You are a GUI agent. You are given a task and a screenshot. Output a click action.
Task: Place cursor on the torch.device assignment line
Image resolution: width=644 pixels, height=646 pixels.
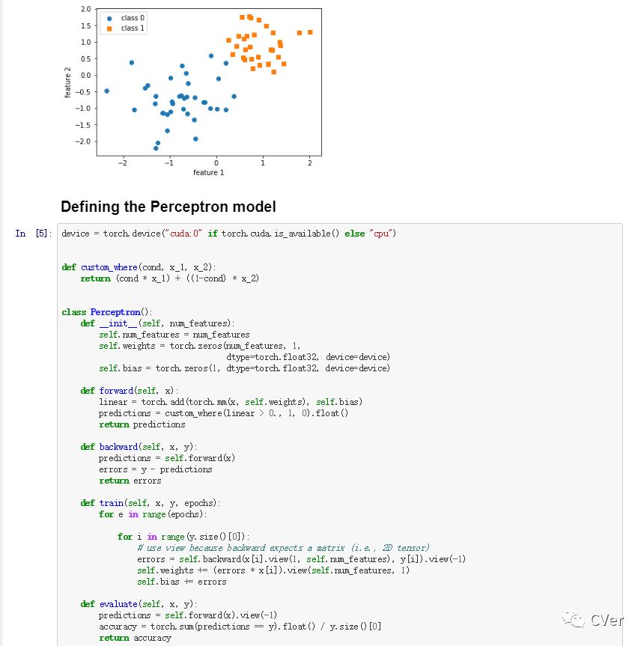(x=228, y=234)
